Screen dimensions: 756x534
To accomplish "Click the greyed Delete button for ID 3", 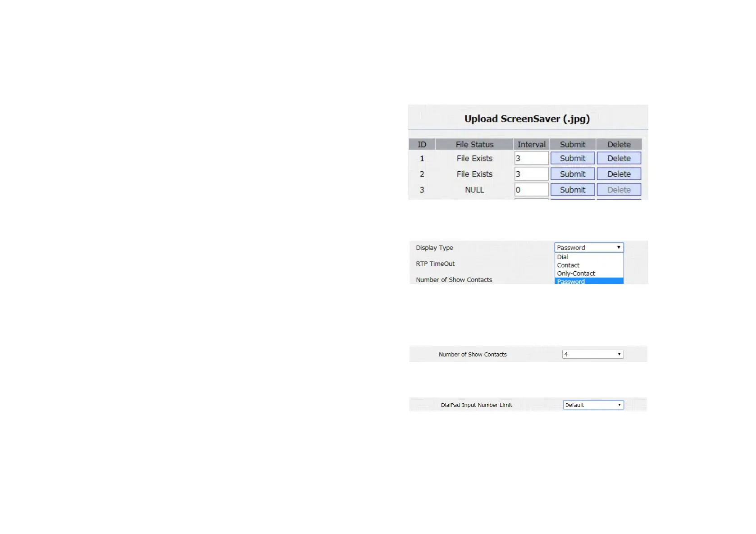I will [x=619, y=190].
